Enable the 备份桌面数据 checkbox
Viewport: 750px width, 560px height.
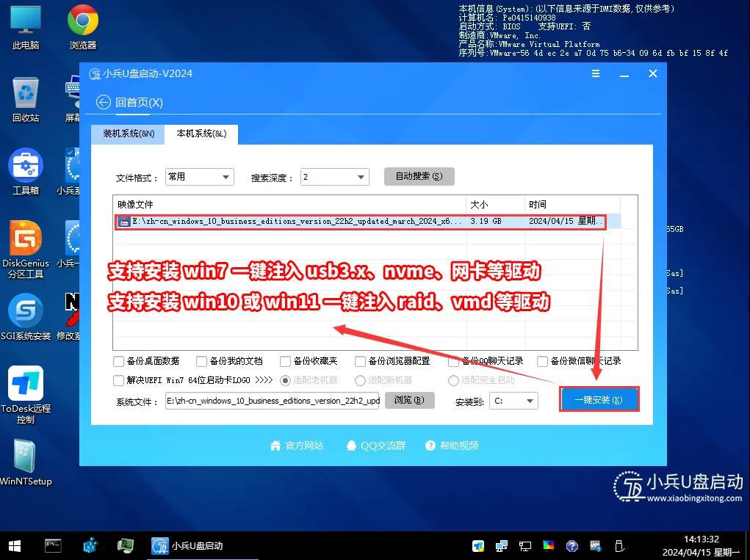pyautogui.click(x=118, y=361)
